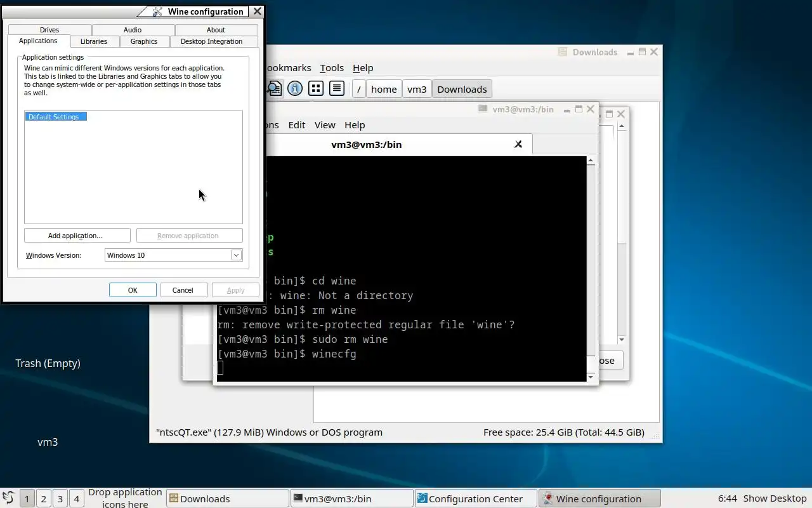
Task: Confirm Wine configuration with OK
Action: 133,290
